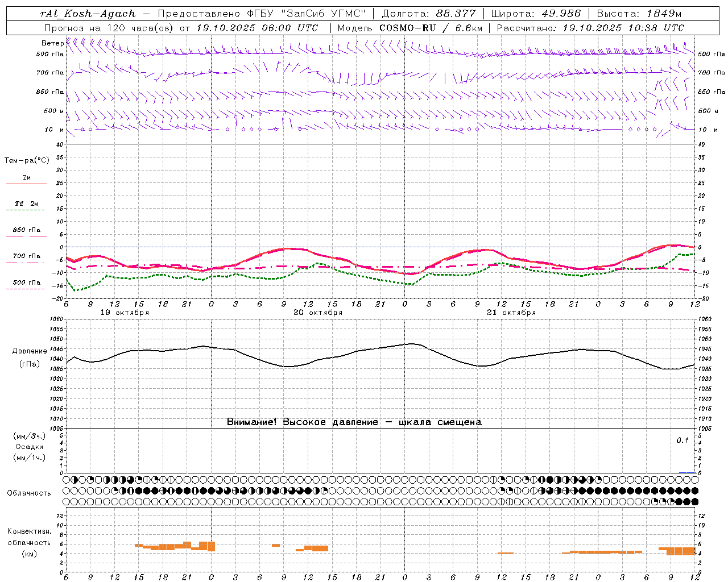Click the solid 2м temperature legend line
The image size is (728, 582).
click(26, 184)
